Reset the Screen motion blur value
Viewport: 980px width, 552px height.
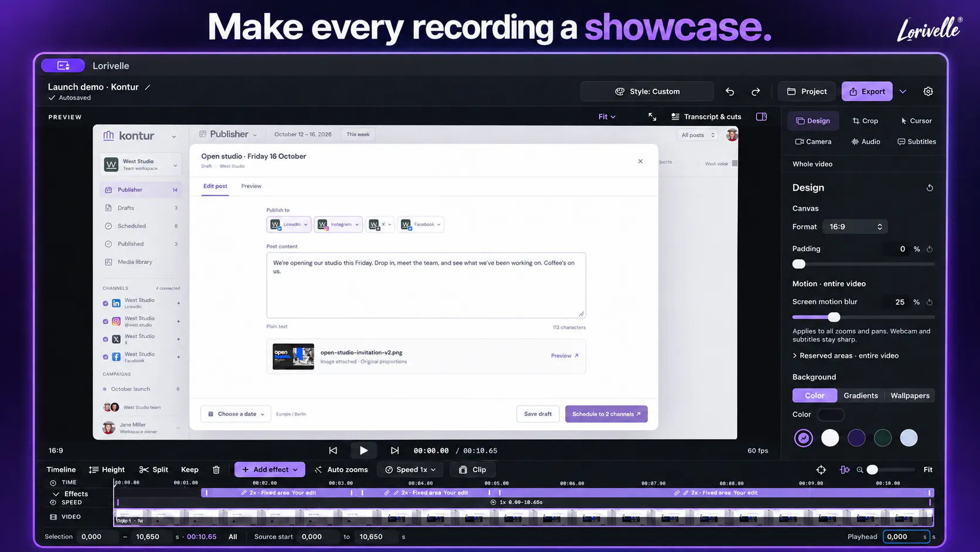pos(930,302)
